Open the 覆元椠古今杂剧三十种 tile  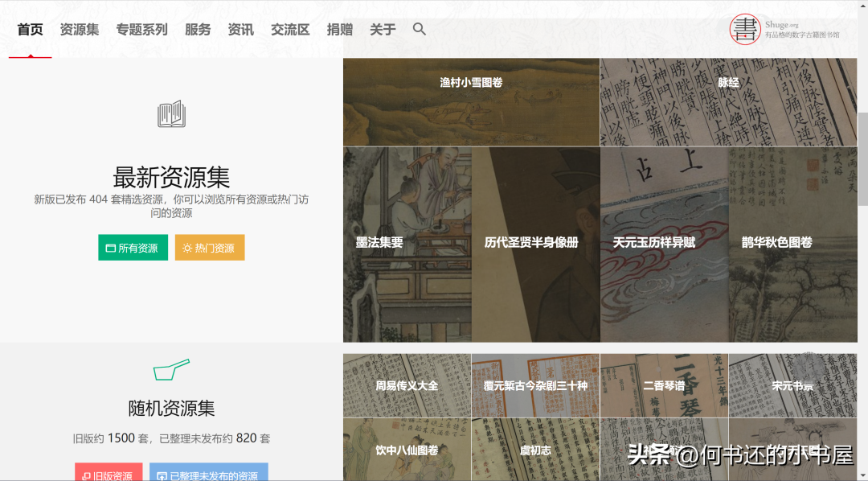(536, 386)
